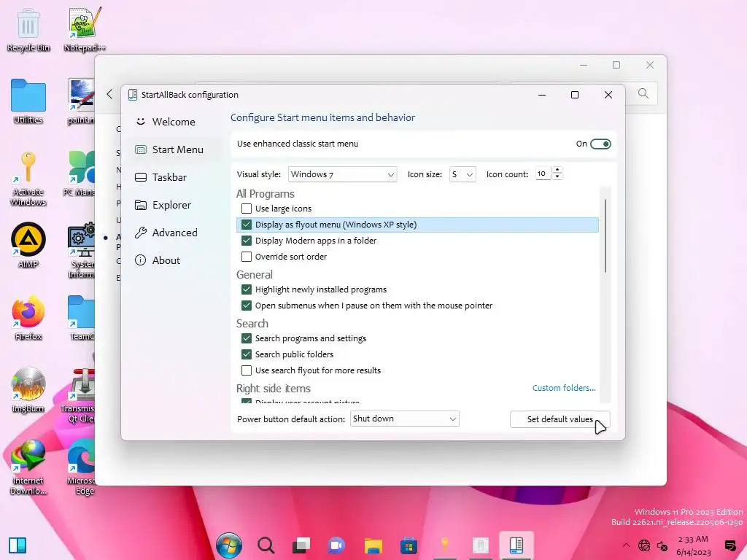
Task: Click the Icon count number field
Action: 543,174
